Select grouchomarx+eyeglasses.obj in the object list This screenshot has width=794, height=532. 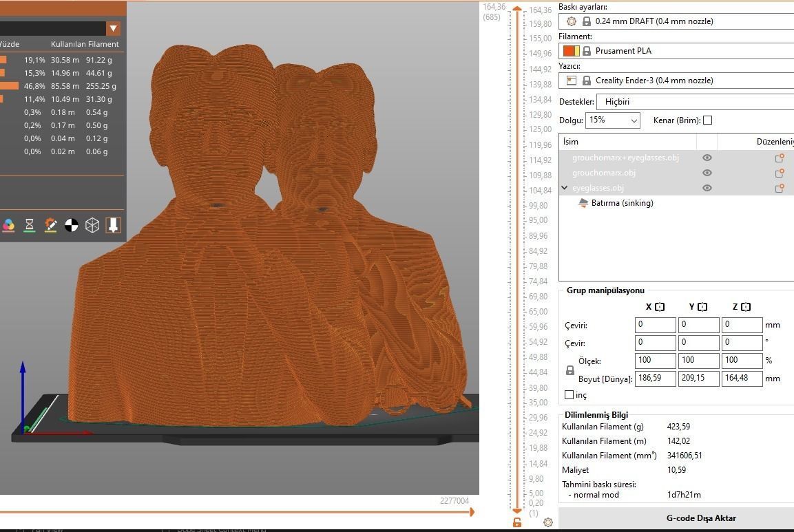[625, 158]
